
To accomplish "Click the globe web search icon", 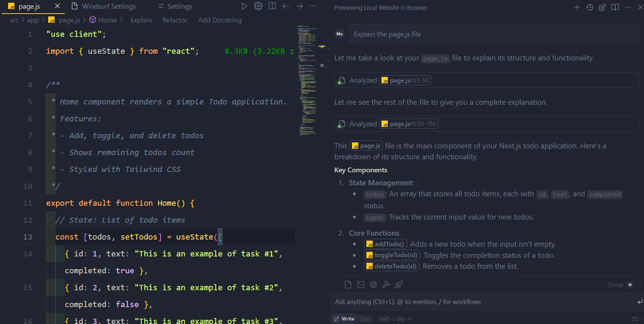I will point(373,285).
